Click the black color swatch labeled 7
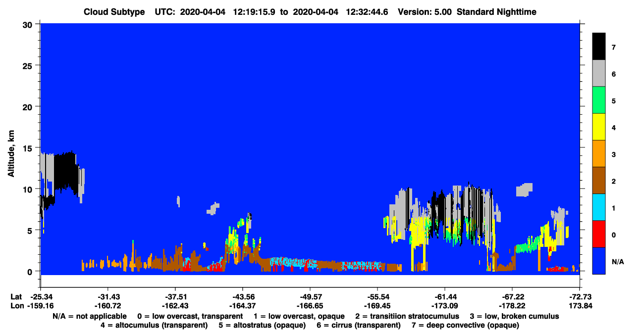This screenshot has height=330, width=644. pos(599,47)
